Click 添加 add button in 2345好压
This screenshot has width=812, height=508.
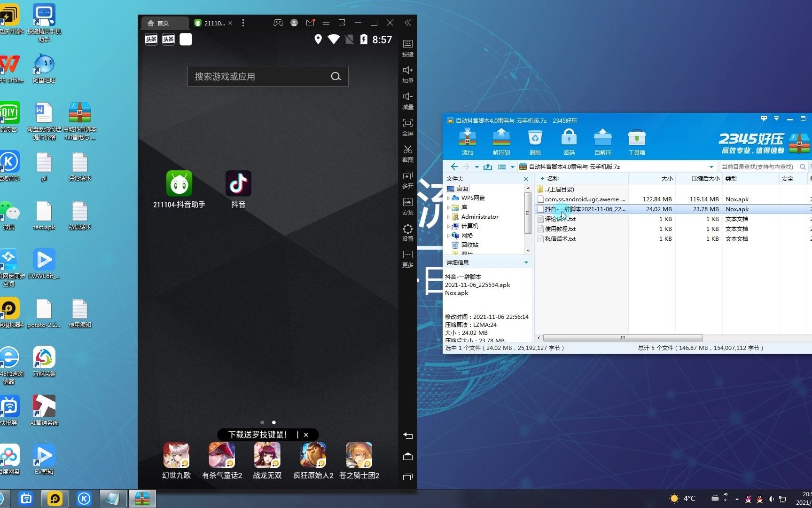click(x=468, y=142)
